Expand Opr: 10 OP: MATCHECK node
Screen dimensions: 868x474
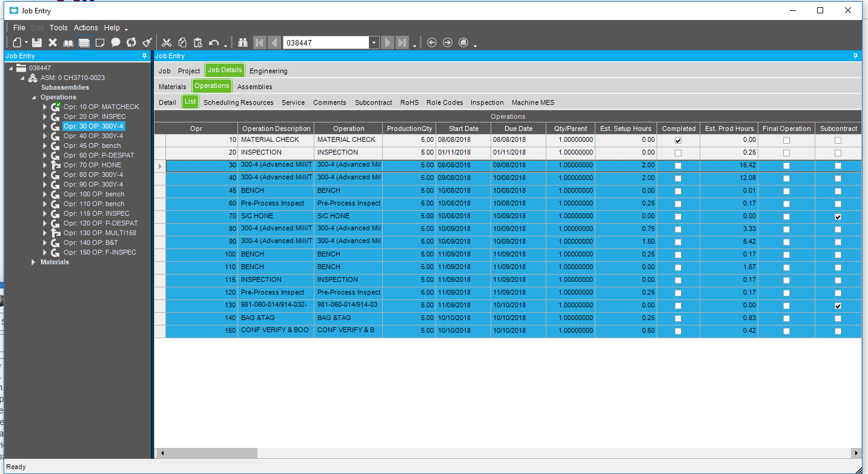pyautogui.click(x=45, y=107)
